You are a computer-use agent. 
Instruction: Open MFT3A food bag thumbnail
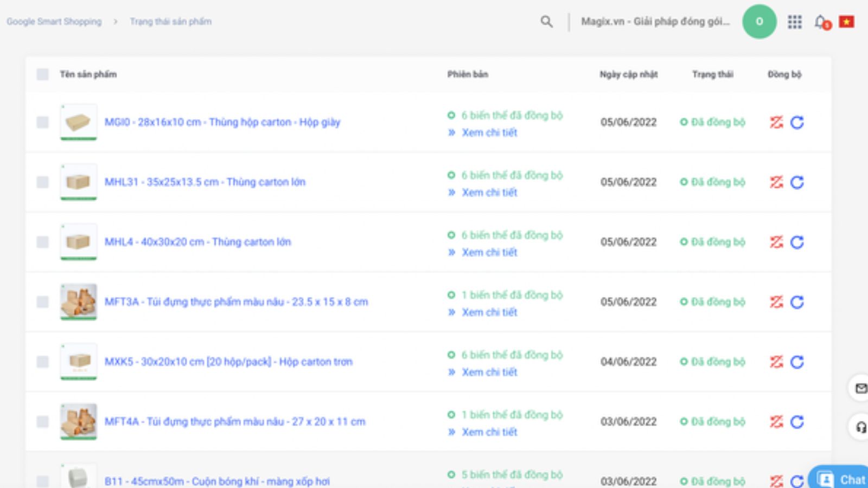(x=79, y=301)
